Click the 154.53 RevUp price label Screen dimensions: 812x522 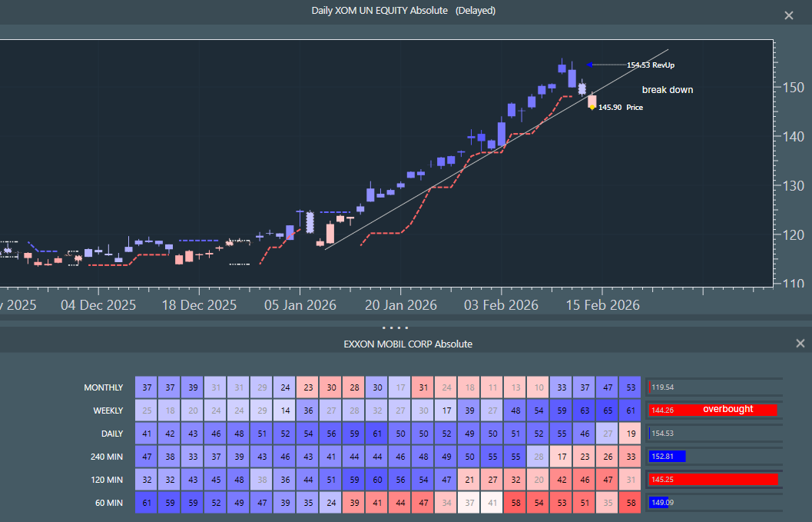pyautogui.click(x=651, y=65)
